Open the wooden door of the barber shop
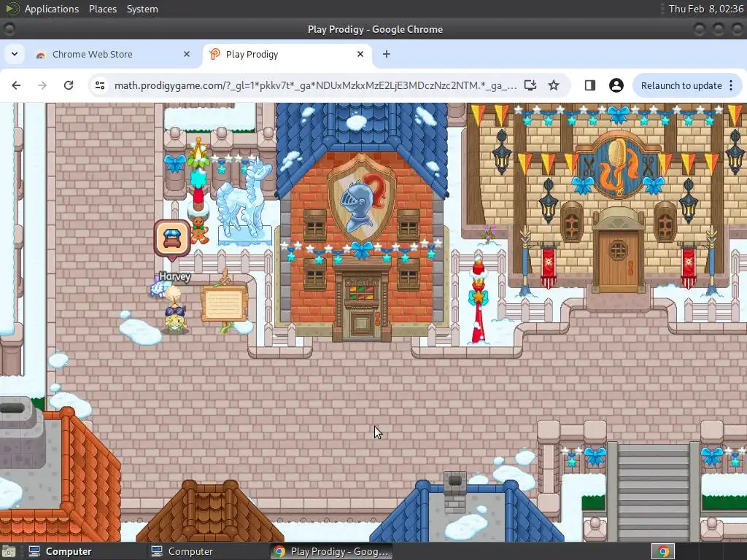The height and width of the screenshot is (560, 747). [618, 260]
